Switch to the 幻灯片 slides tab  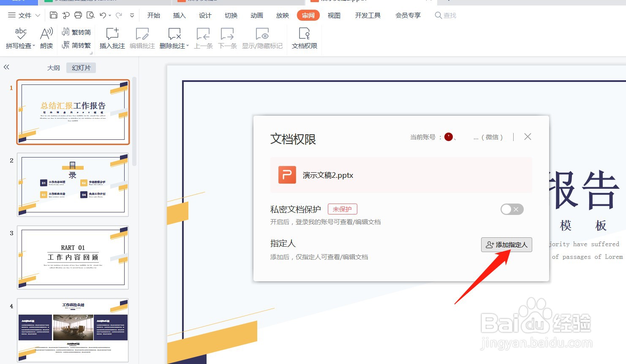point(81,68)
